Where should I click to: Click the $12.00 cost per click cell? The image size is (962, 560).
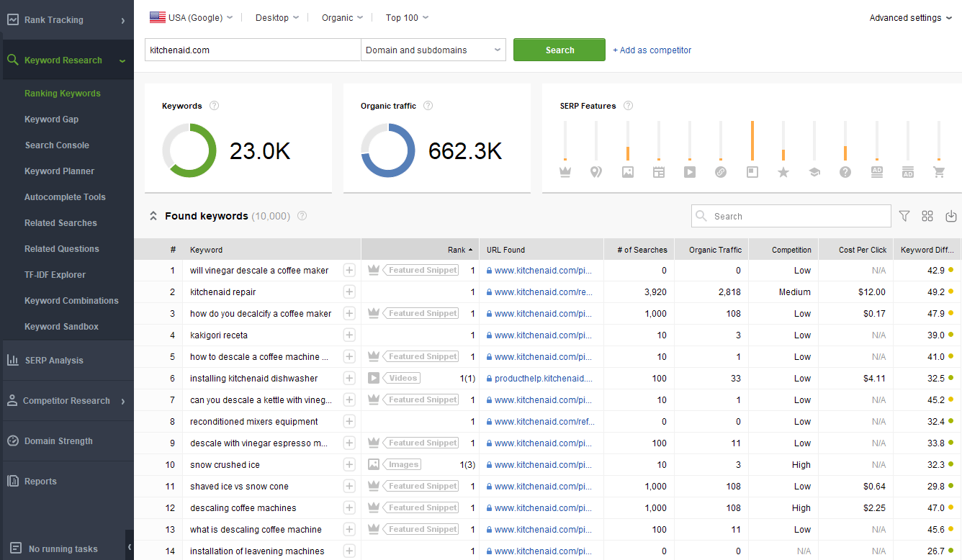click(x=856, y=292)
